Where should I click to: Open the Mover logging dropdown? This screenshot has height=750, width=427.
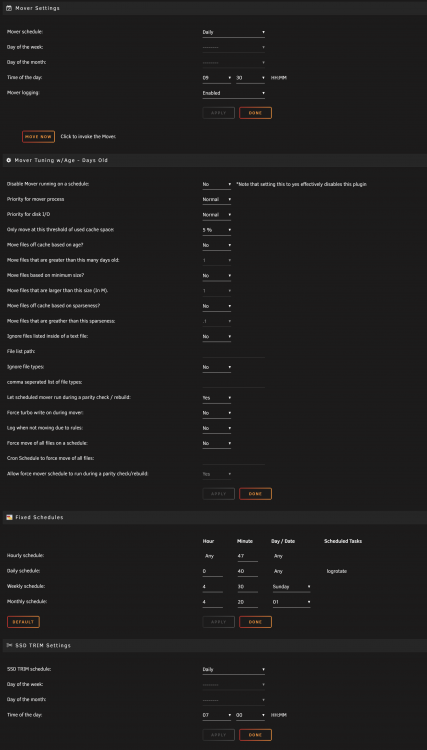pos(233,93)
